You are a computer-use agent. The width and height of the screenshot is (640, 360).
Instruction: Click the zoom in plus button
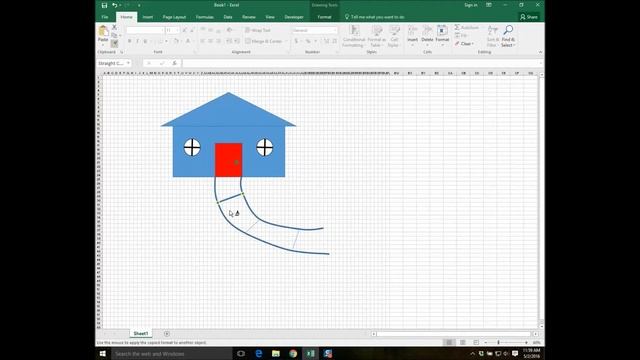[x=526, y=342]
